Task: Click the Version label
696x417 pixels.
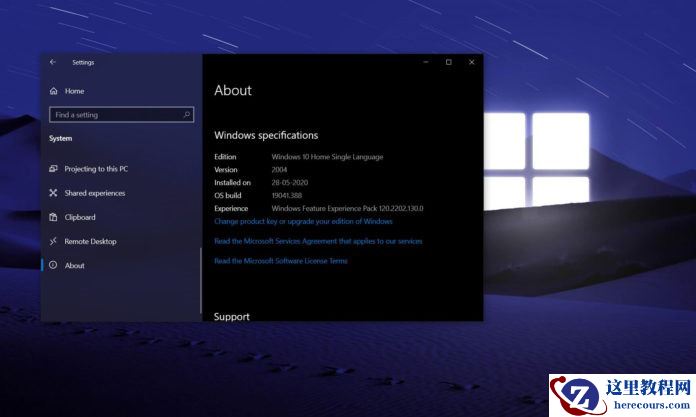Action: point(225,170)
